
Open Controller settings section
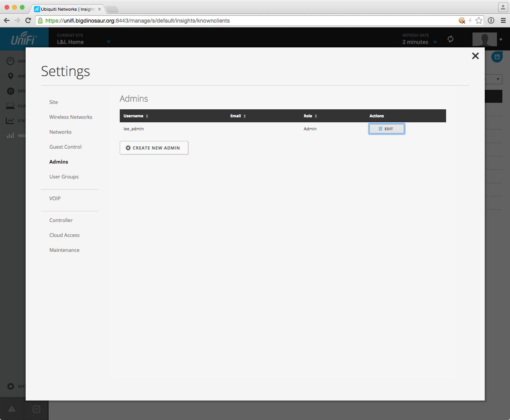tap(61, 220)
